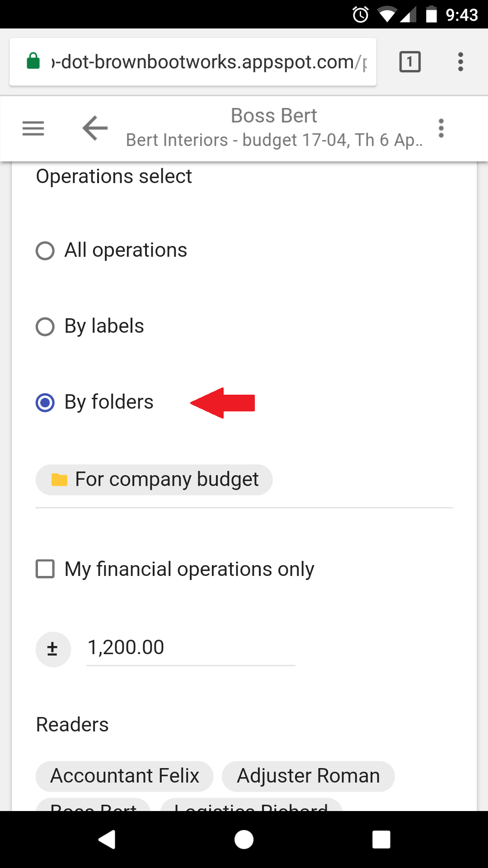Open the browser tab switcher
Screen dimensions: 488x868
pyautogui.click(x=410, y=62)
